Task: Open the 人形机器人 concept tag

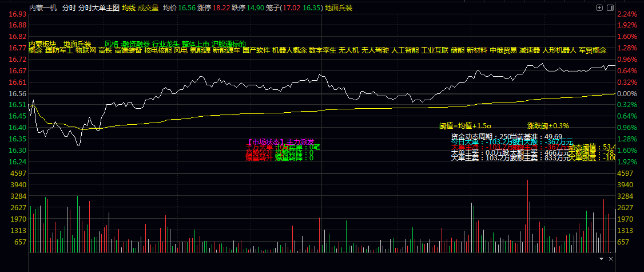Action: 560,50
